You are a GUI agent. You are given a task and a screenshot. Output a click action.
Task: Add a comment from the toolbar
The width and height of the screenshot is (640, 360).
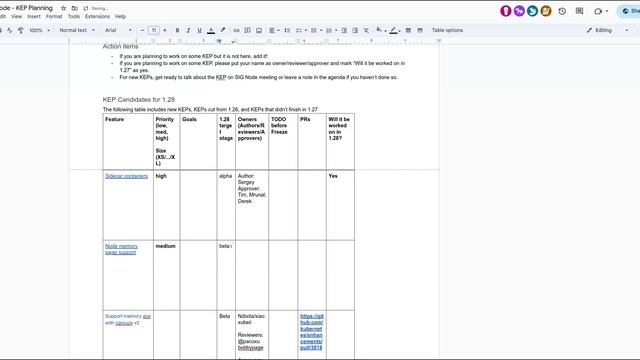[247, 30]
